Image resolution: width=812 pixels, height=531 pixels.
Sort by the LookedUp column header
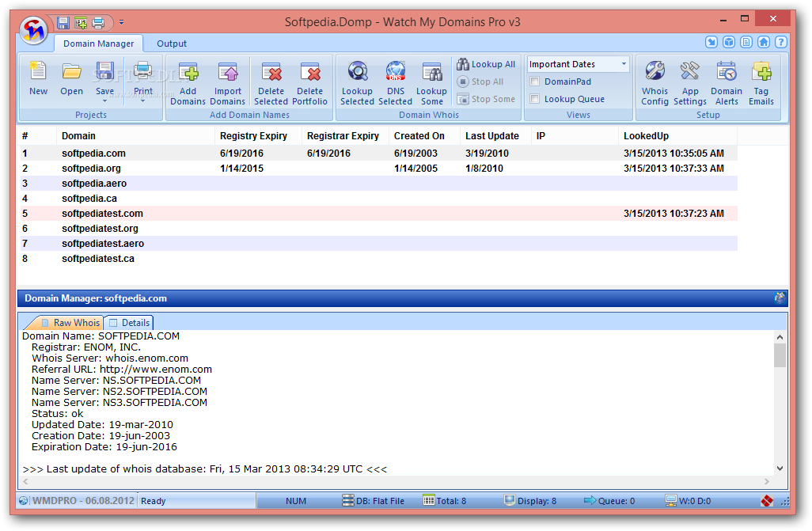(677, 136)
